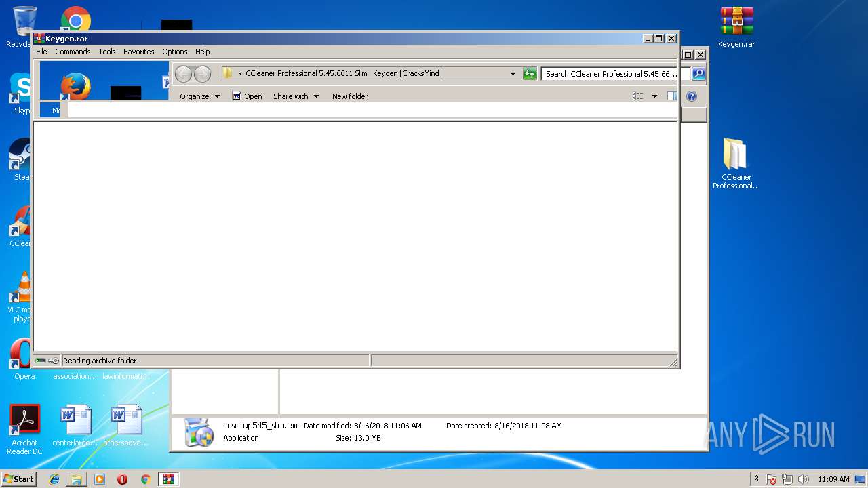Image resolution: width=868 pixels, height=488 pixels.
Task: Click the green refresh button
Action: (530, 74)
